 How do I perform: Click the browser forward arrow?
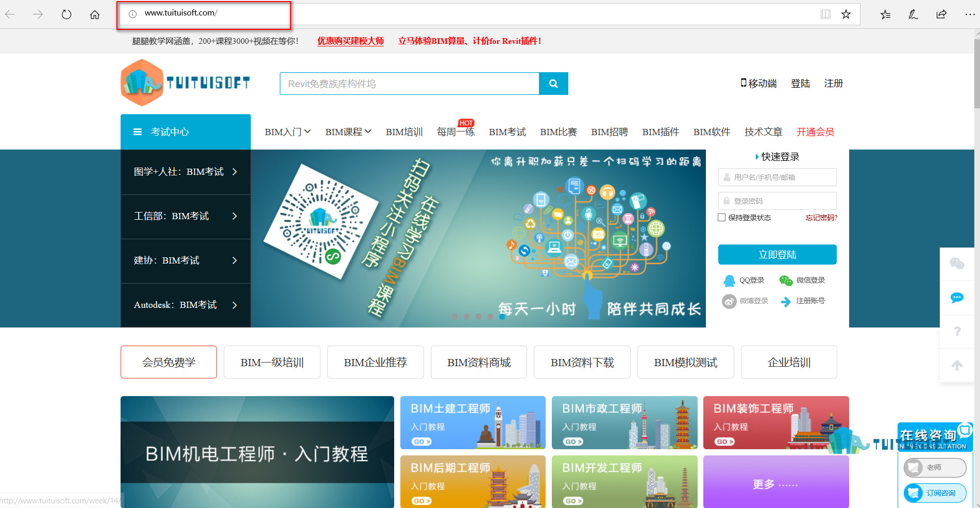coord(38,14)
